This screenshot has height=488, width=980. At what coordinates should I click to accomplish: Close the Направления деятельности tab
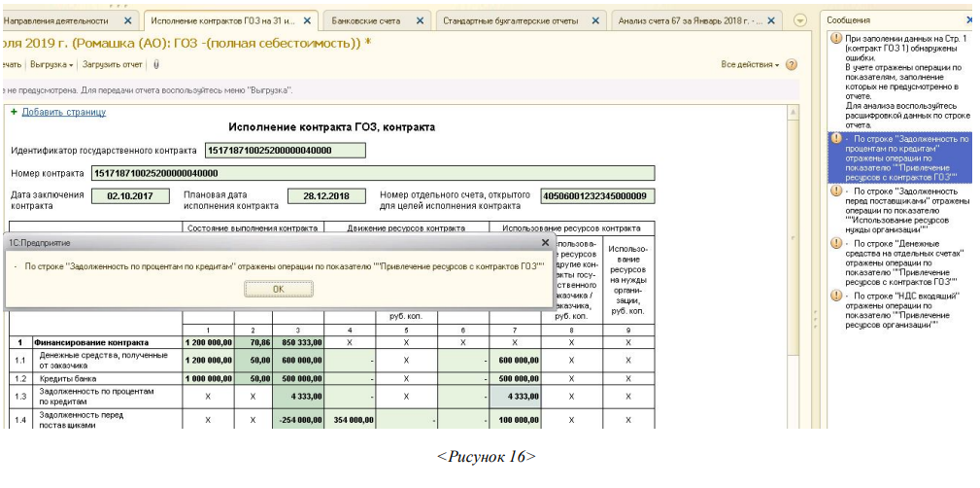pos(128,20)
